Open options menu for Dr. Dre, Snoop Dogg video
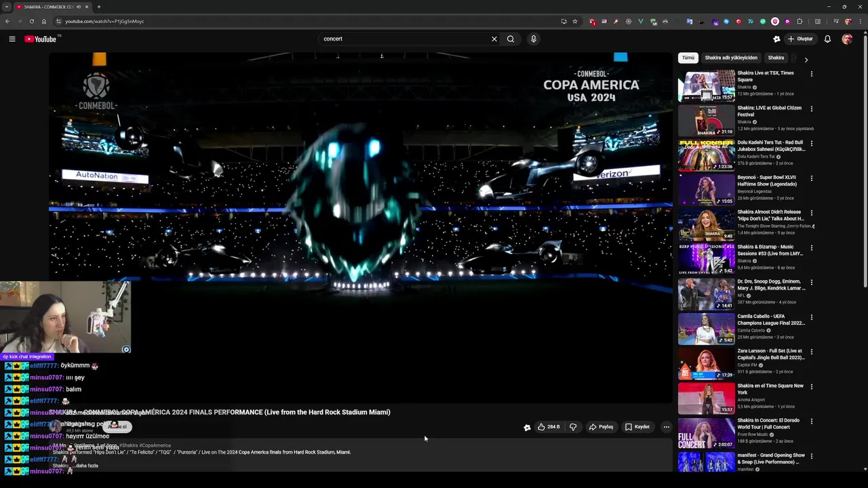The width and height of the screenshot is (868, 488). [812, 283]
